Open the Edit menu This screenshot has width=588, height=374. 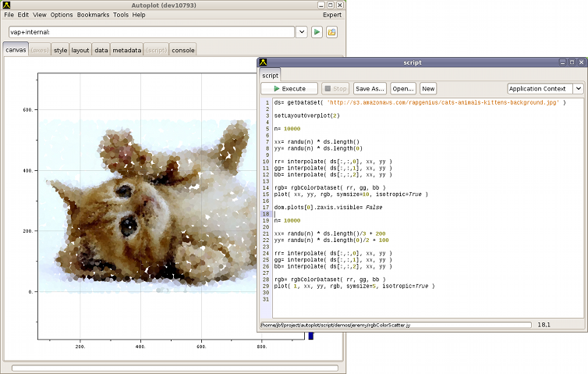(x=23, y=15)
